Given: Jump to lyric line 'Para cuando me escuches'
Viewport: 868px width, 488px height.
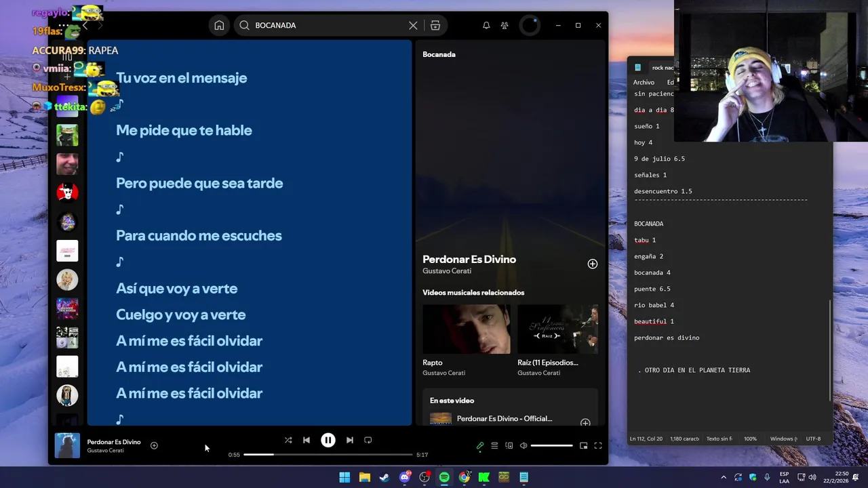Looking at the screenshot, I should pos(199,236).
